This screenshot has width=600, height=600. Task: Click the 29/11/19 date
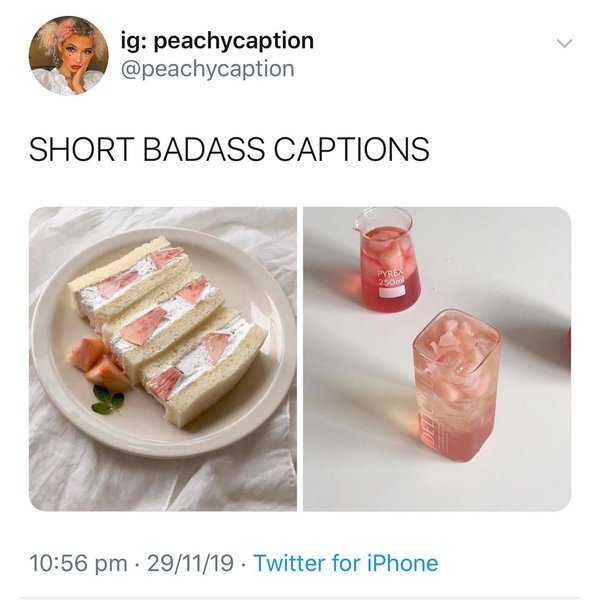(x=190, y=563)
